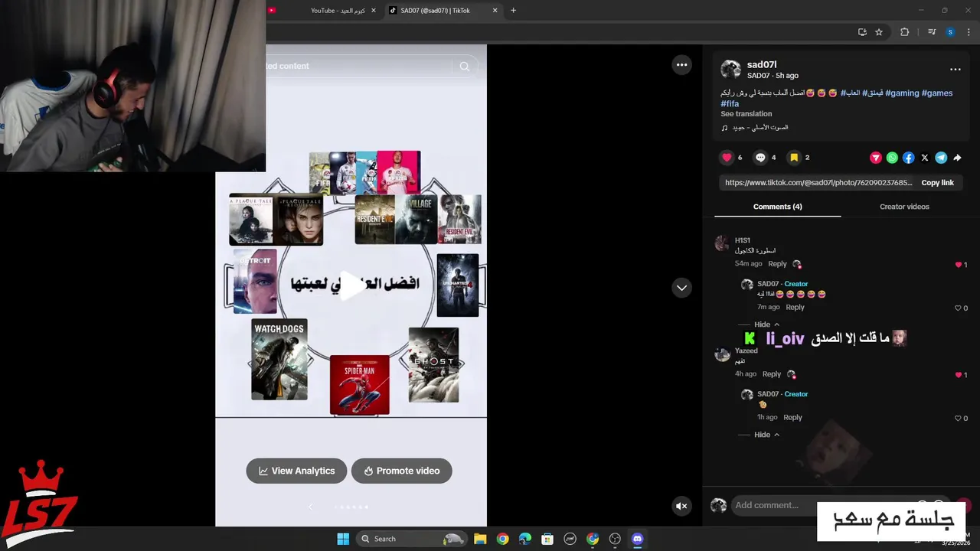Share the post to Facebook

[908, 158]
